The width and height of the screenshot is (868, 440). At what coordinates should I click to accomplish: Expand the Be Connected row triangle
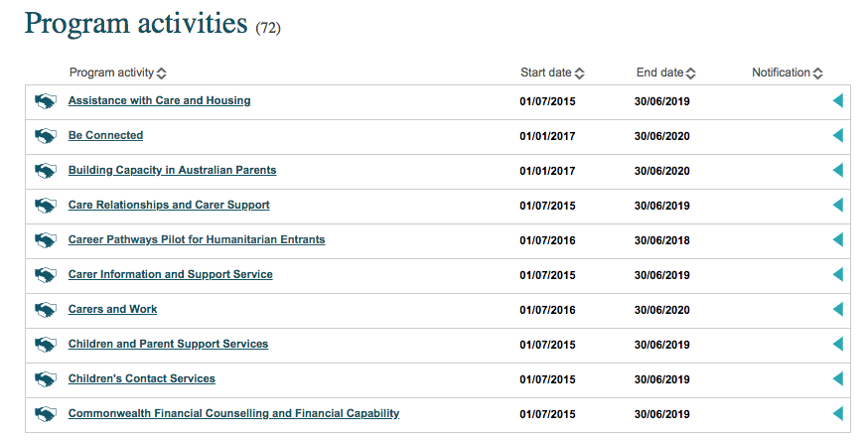point(837,136)
